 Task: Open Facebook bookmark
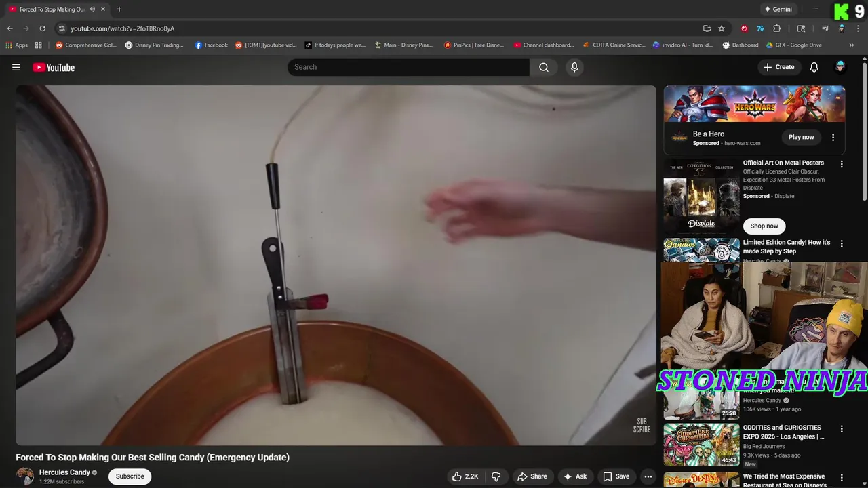point(211,45)
